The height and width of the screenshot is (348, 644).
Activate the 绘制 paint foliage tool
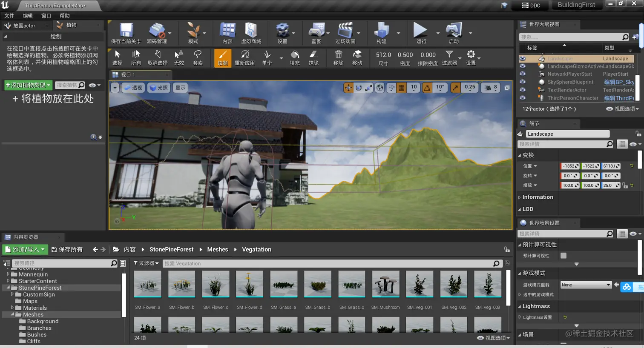[223, 57]
